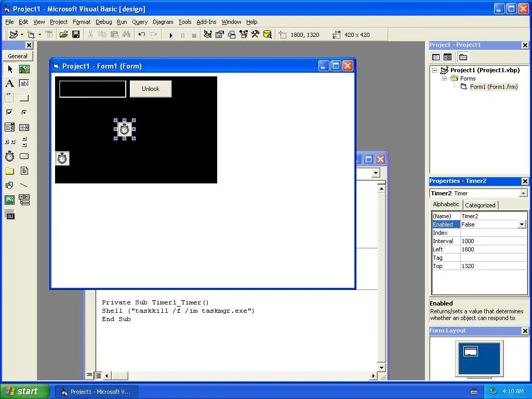
Task: Select the FileListBox control tool
Action: pyautogui.click(x=24, y=170)
